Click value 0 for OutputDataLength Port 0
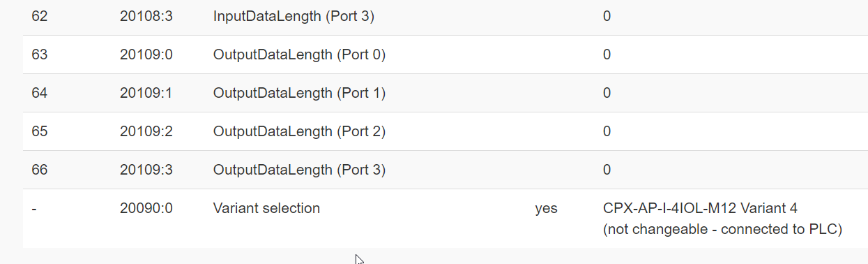The height and width of the screenshot is (264, 868). coord(607,54)
